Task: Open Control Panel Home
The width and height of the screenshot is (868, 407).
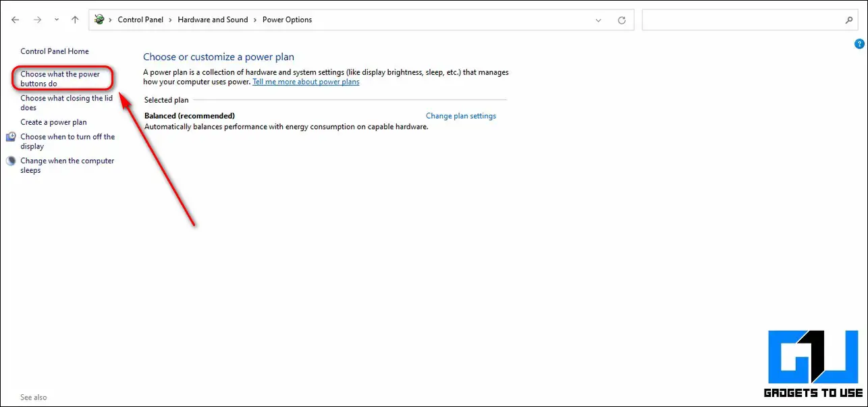Action: (x=55, y=51)
